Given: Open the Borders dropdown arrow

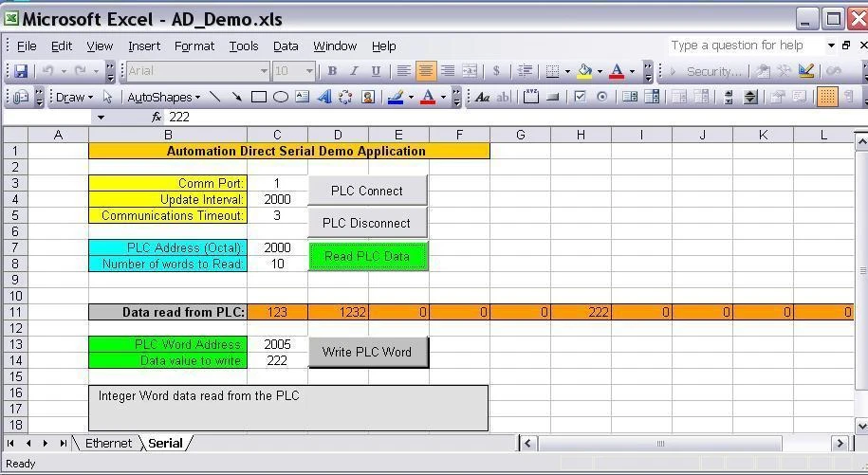Looking at the screenshot, I should 567,71.
